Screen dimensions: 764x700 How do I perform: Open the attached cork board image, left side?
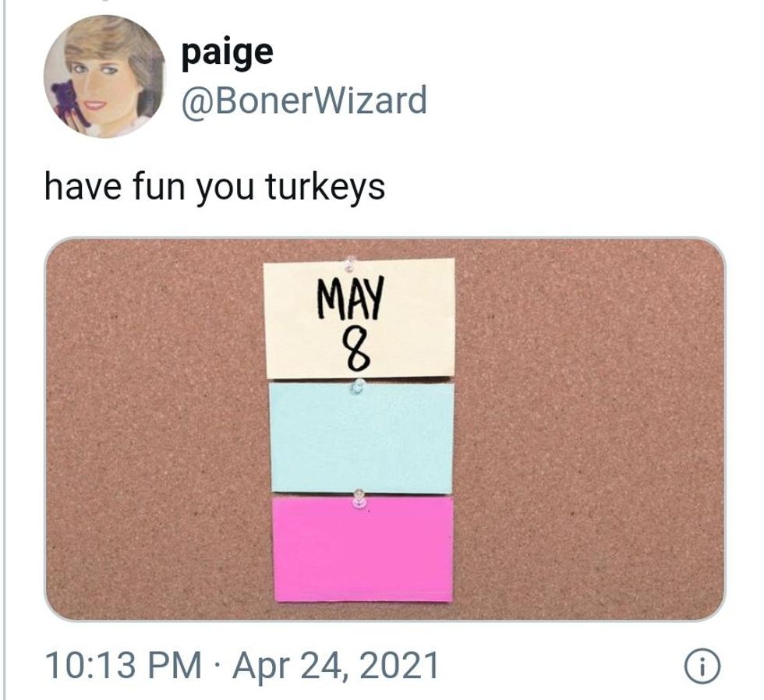pos(156,429)
